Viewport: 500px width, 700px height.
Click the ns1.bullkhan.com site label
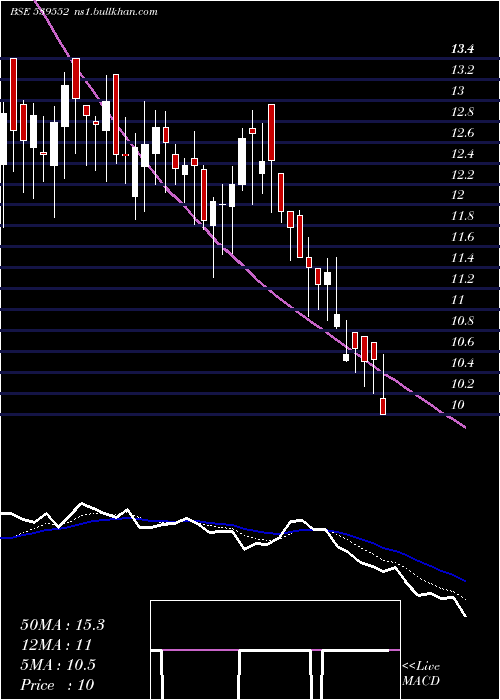click(x=115, y=12)
